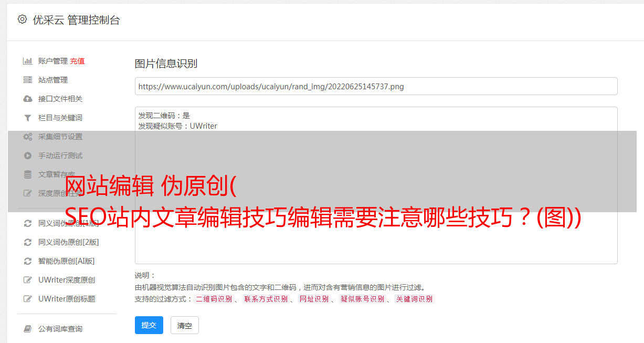Click the edit icon for UWriter原创标题
This screenshot has height=343, width=644.
28,299
